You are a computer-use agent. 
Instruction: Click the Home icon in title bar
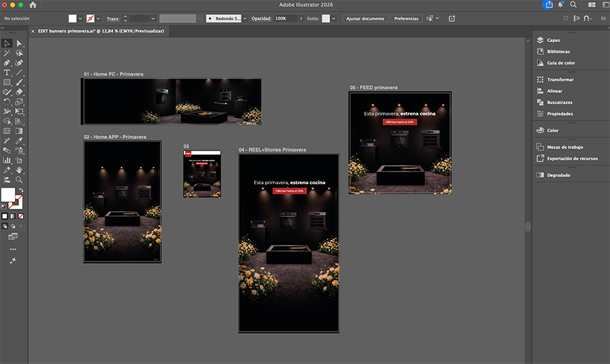coord(33,5)
